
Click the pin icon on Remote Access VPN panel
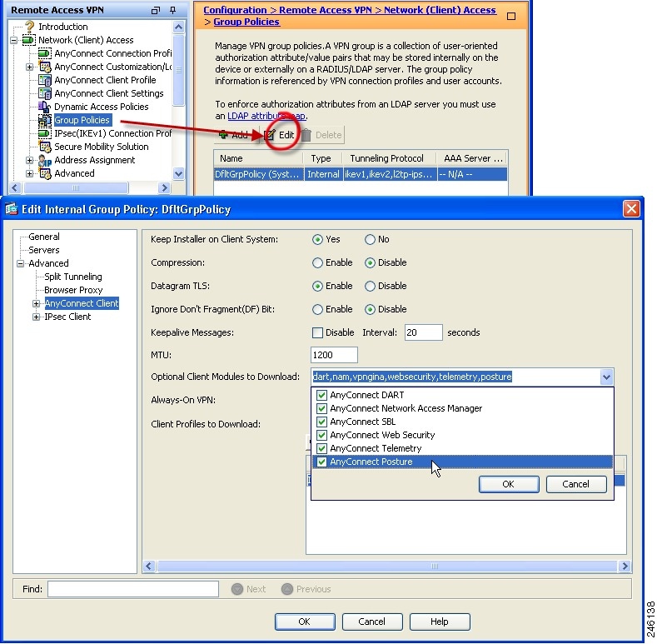click(172, 10)
